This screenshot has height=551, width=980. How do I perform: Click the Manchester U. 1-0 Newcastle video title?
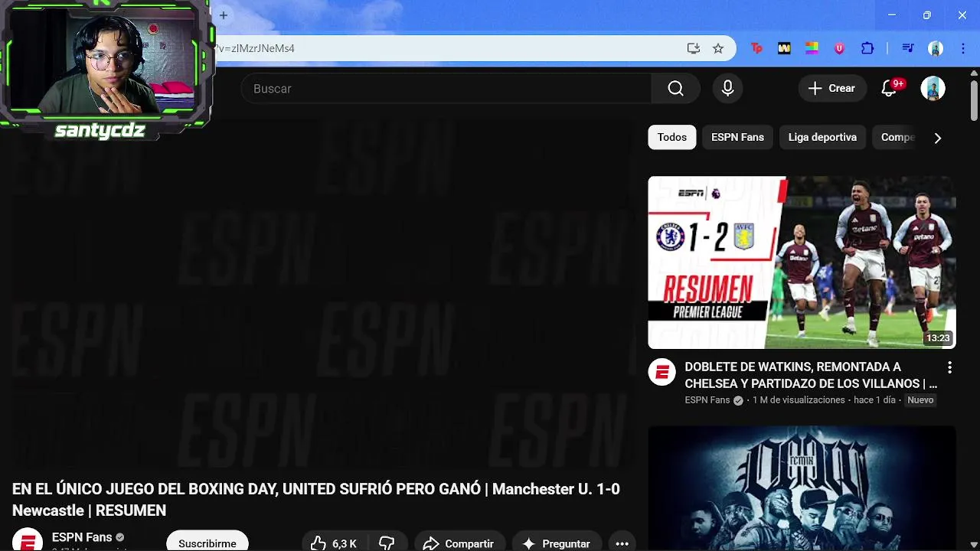316,500
